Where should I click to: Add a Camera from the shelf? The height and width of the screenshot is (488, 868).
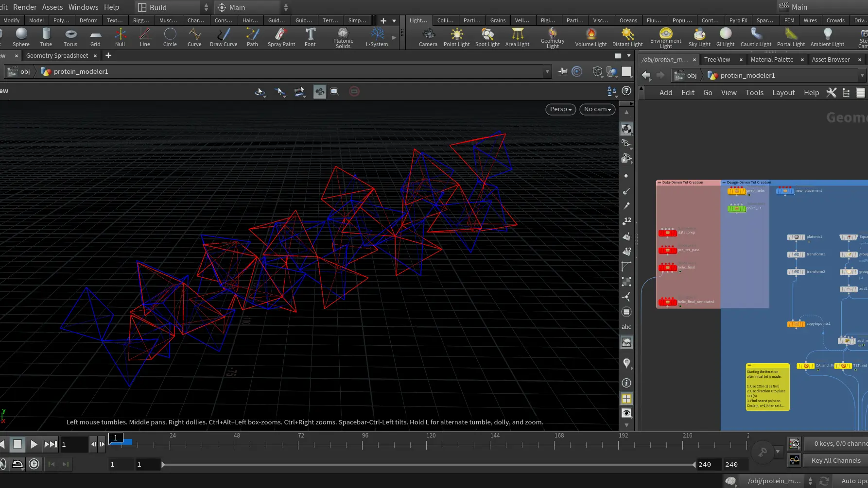tap(428, 37)
